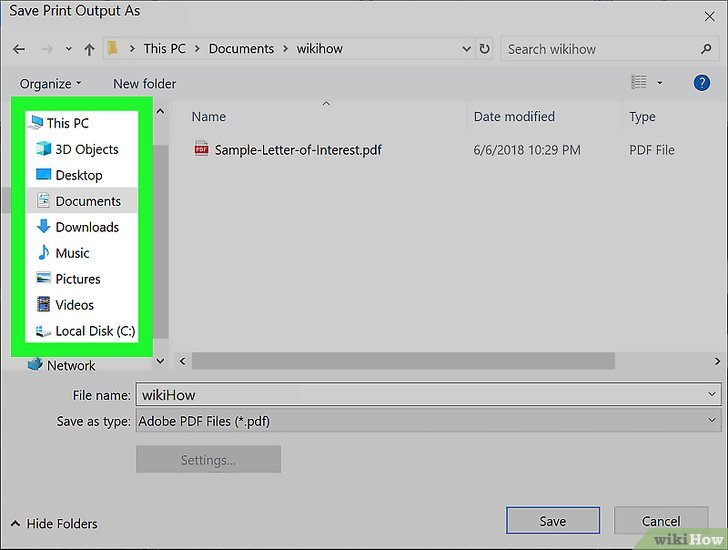The width and height of the screenshot is (728, 550).
Task: Click the 3D Objects cube icon
Action: pyautogui.click(x=44, y=149)
